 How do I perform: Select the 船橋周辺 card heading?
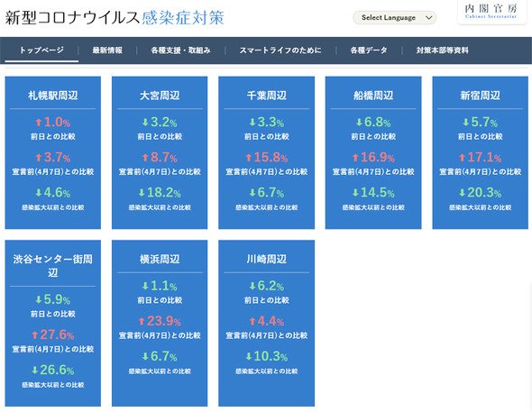coord(373,96)
